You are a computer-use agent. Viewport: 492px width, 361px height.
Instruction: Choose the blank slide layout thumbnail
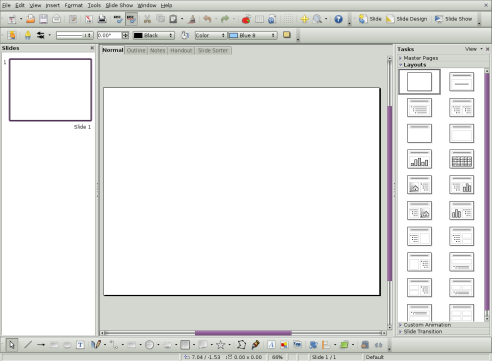click(419, 82)
